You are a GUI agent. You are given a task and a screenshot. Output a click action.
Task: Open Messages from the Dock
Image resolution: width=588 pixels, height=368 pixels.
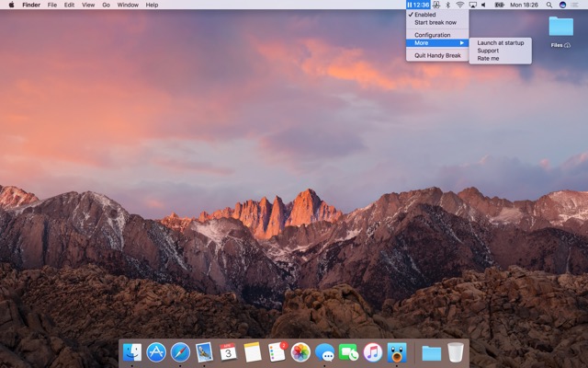click(324, 352)
